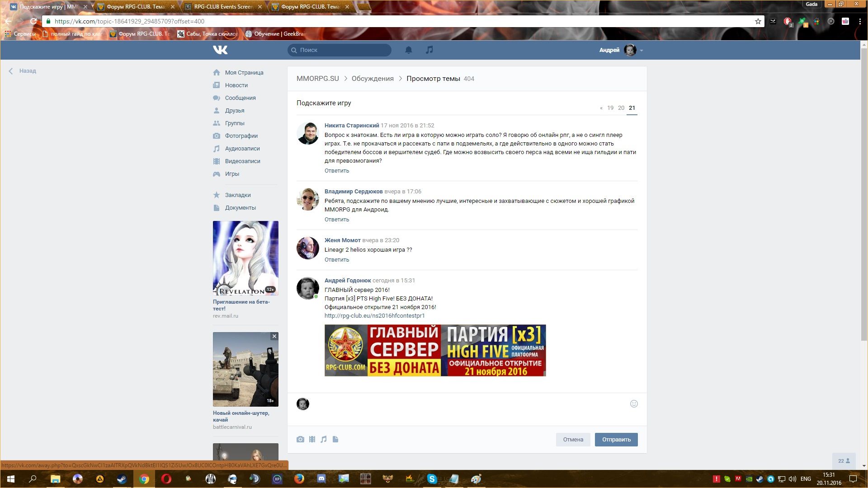868x488 pixels.
Task: Click the VK search field
Action: 340,50
